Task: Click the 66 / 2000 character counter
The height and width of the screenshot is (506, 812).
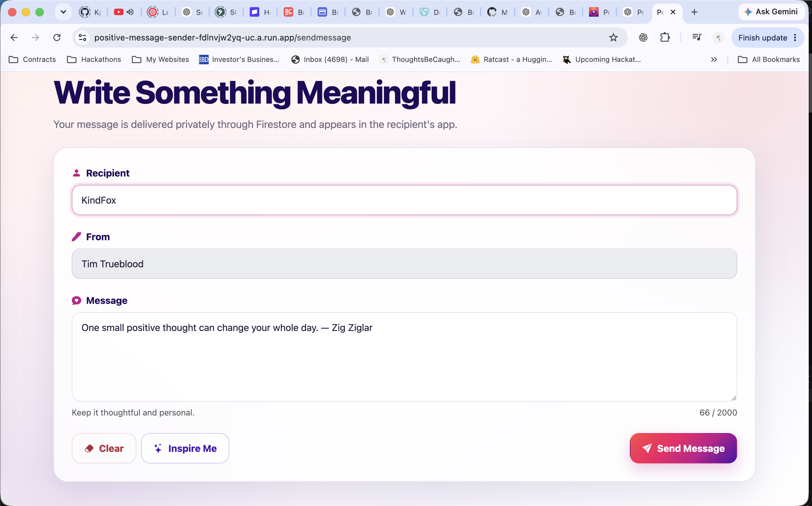Action: [718, 412]
